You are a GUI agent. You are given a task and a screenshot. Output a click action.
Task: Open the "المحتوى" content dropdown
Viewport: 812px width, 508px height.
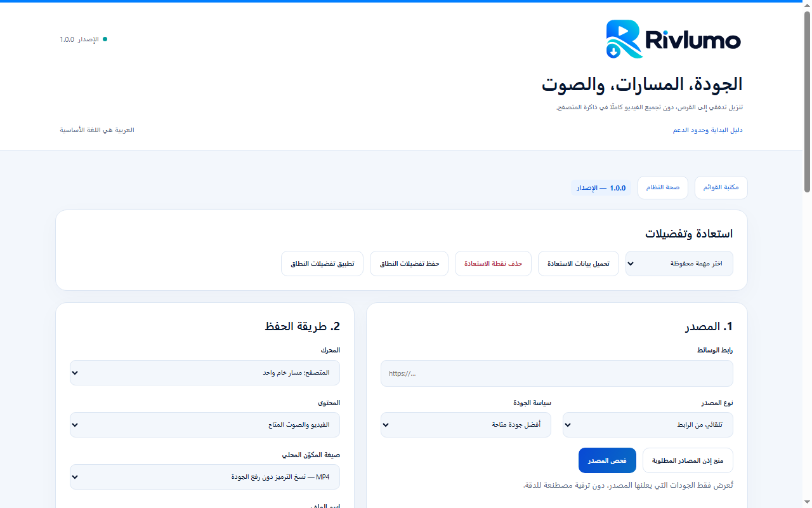point(205,425)
